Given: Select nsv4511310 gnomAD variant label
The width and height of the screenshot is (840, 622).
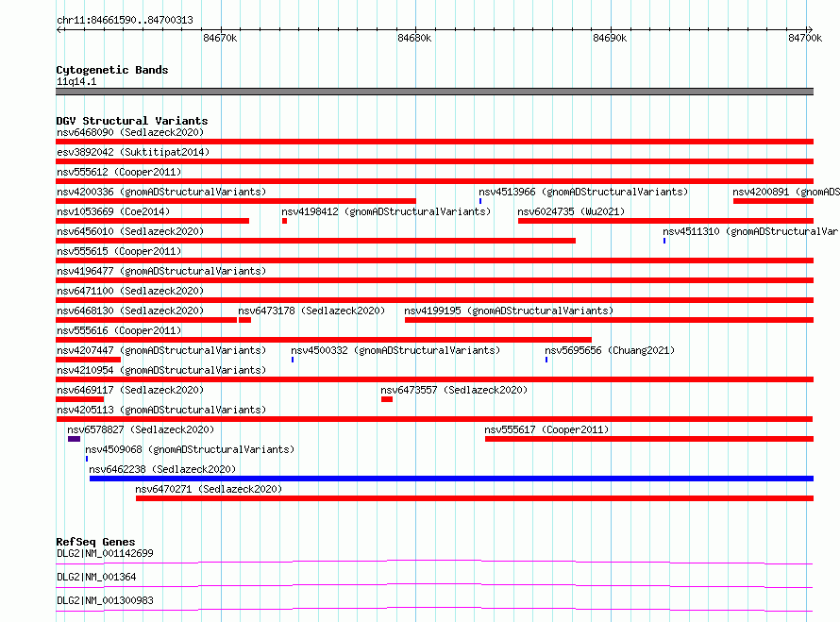Looking at the screenshot, I should pos(750,231).
